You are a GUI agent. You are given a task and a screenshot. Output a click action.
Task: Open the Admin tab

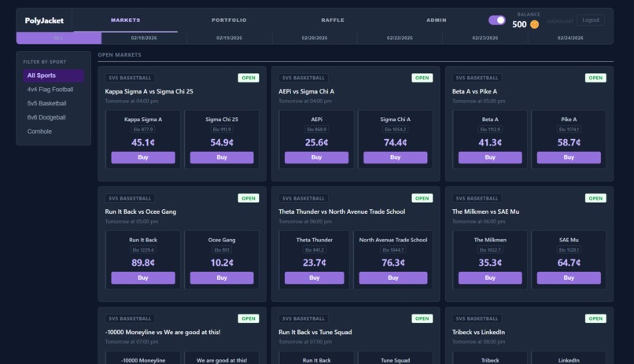click(437, 20)
